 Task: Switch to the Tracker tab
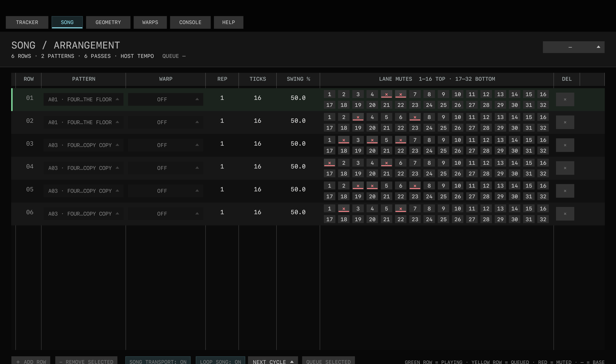coord(27,22)
